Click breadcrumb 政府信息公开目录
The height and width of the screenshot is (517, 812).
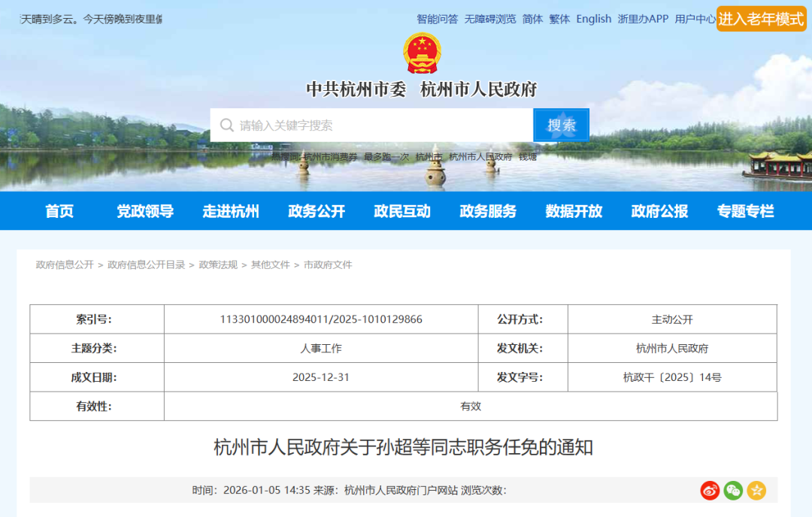(x=146, y=265)
